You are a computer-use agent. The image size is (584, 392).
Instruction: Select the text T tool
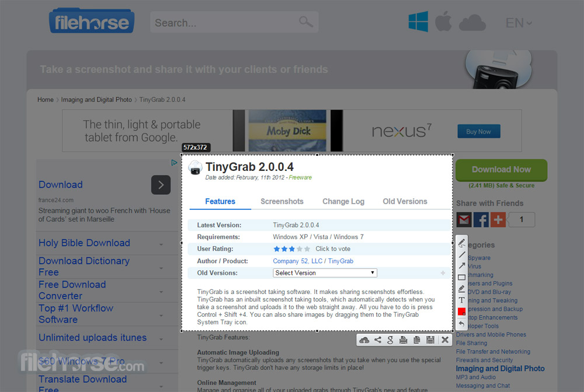pos(461,300)
